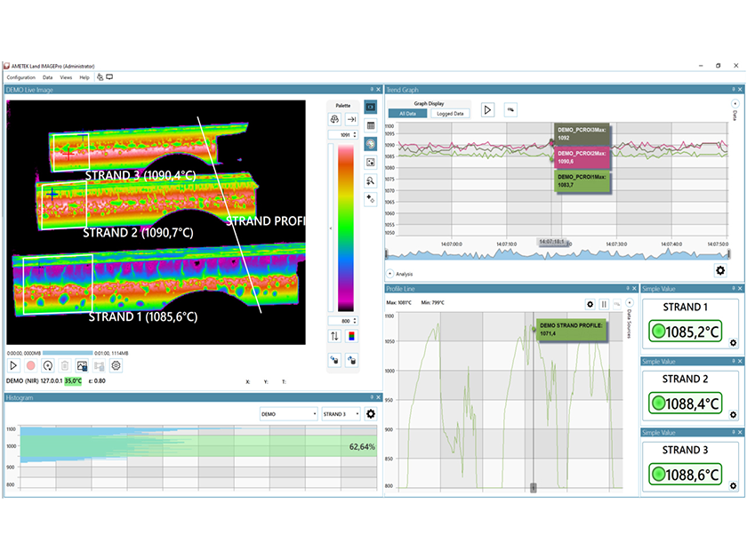This screenshot has height=560, width=747.
Task: Open the STRAND 3 histogram dropdown
Action: click(x=341, y=414)
